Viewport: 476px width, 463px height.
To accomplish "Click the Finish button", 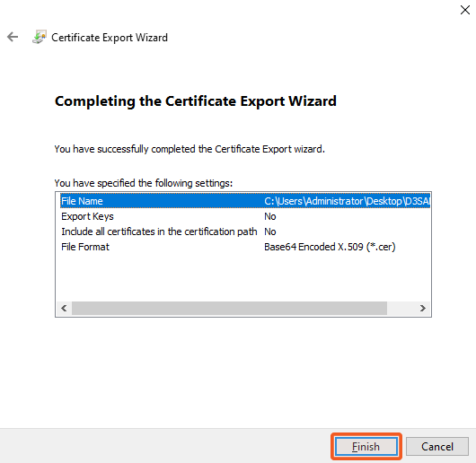I will point(366,446).
